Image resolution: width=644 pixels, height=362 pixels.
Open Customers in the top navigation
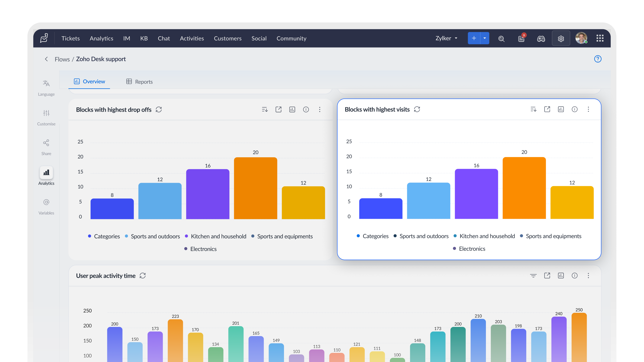click(227, 38)
